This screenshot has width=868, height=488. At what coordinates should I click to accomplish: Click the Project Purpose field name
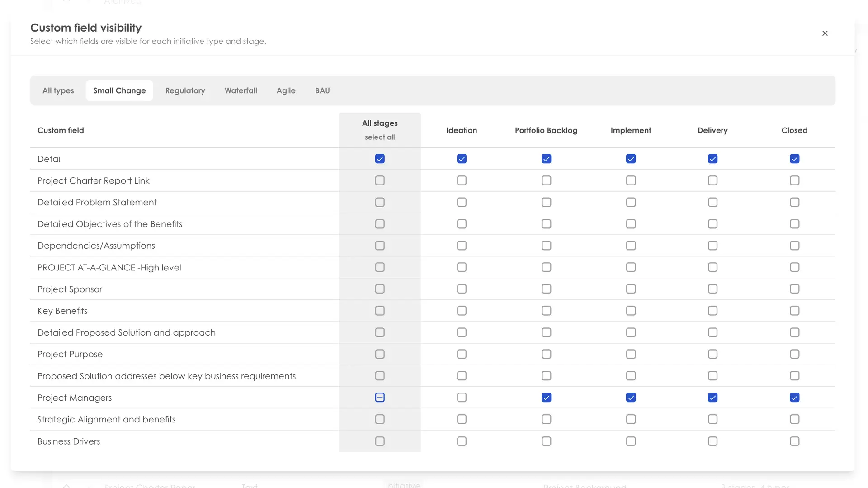click(x=70, y=355)
